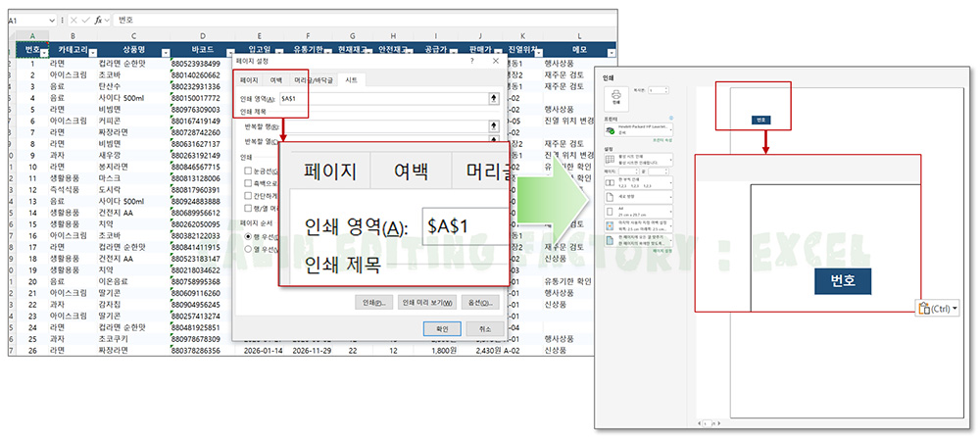The image size is (980, 440).
Task: Open the 페이지 설정 link in print pane
Action: click(x=661, y=251)
